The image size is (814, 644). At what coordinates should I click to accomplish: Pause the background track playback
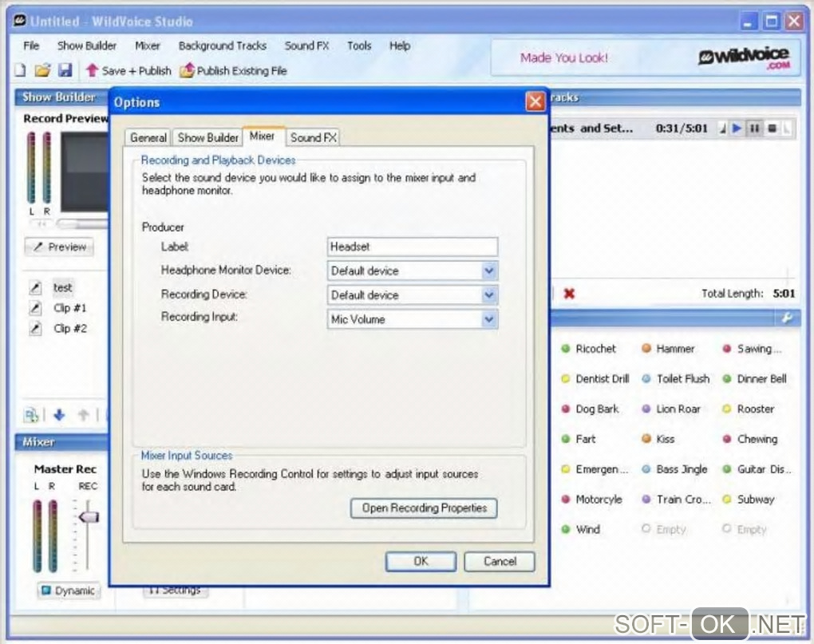[x=754, y=128]
